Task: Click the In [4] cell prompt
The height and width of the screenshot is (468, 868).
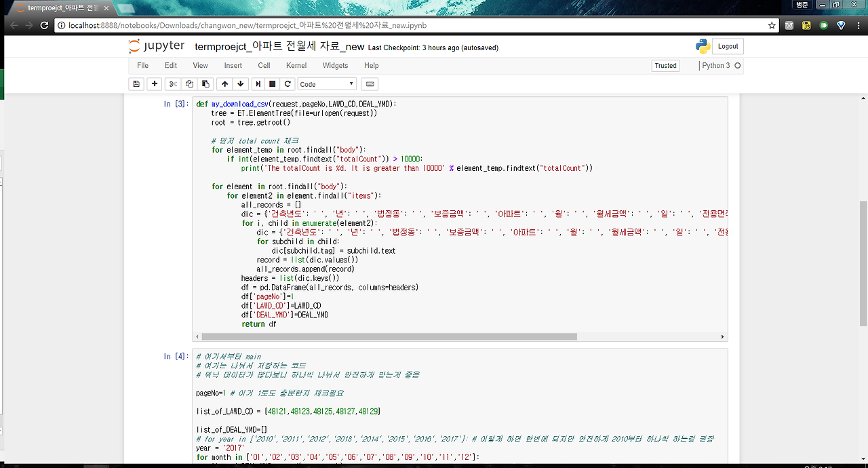Action: (176, 356)
